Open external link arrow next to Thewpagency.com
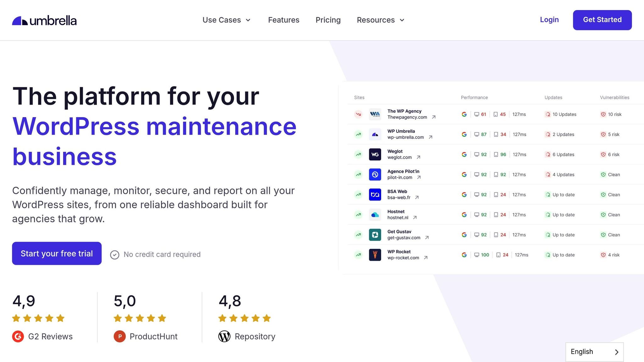 [434, 117]
